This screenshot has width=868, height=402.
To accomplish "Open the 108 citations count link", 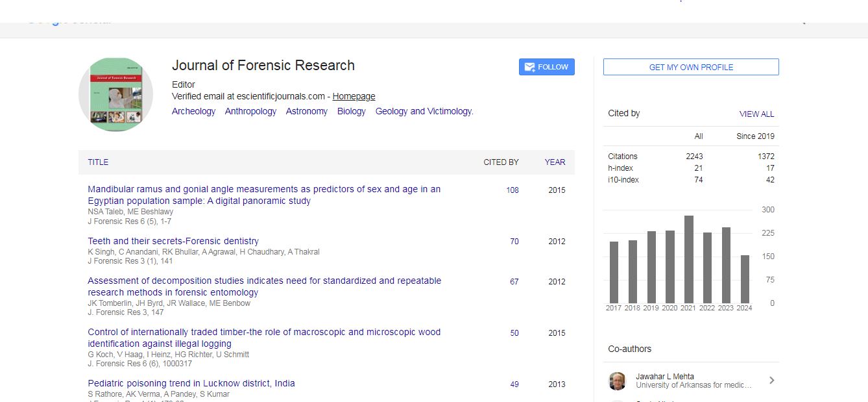I will tap(512, 190).
